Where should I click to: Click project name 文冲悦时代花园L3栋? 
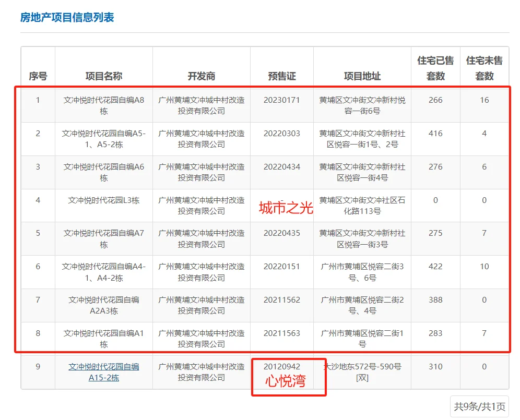[x=104, y=200]
